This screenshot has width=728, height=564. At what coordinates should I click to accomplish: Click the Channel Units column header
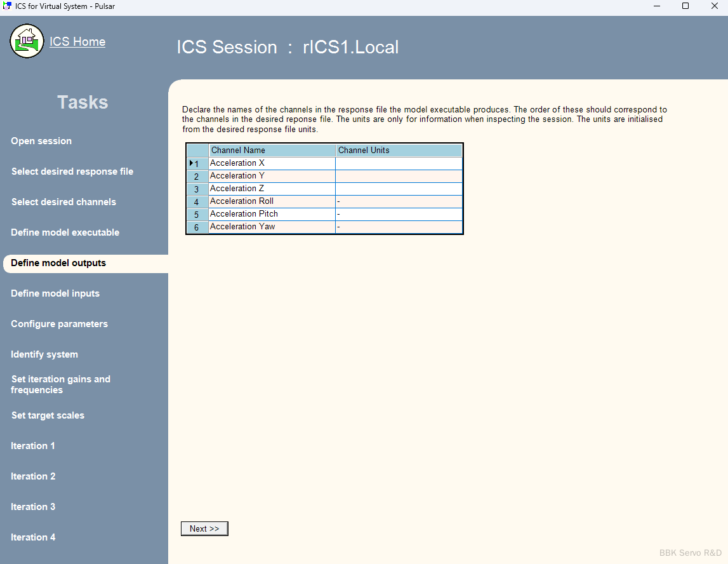point(399,151)
